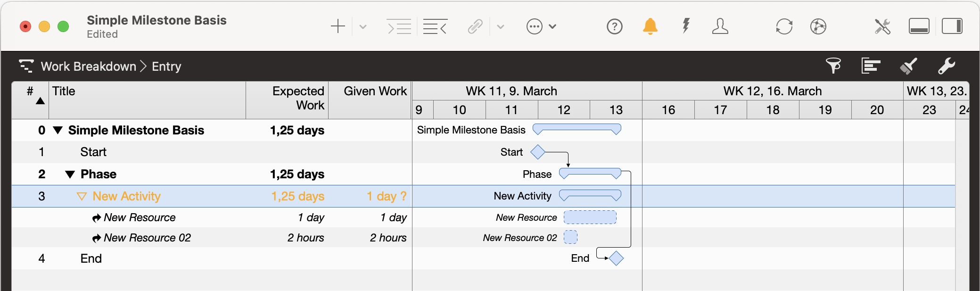
Task: Click the Start milestone diamond in the Gantt chart
Action: coord(538,152)
